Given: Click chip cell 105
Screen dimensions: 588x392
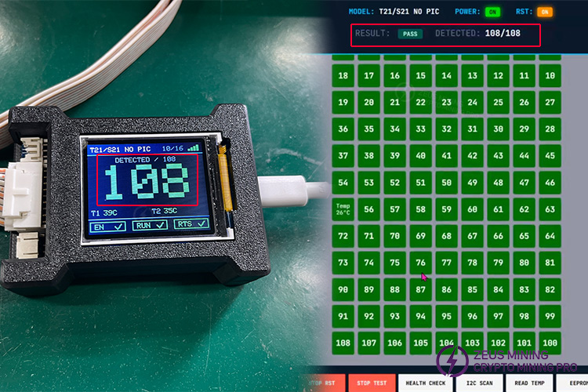Looking at the screenshot, I should [420, 343].
